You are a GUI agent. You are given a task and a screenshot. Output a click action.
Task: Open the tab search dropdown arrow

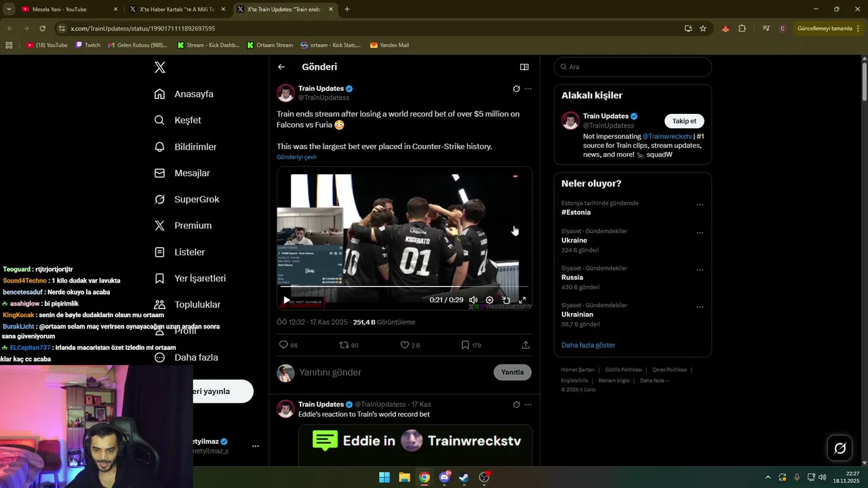pyautogui.click(x=9, y=9)
